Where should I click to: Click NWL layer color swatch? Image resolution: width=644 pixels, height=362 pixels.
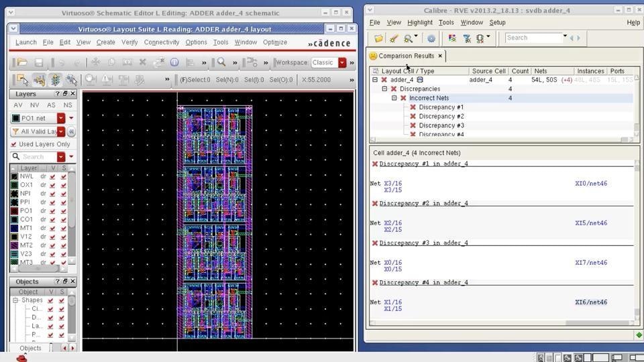[14, 176]
